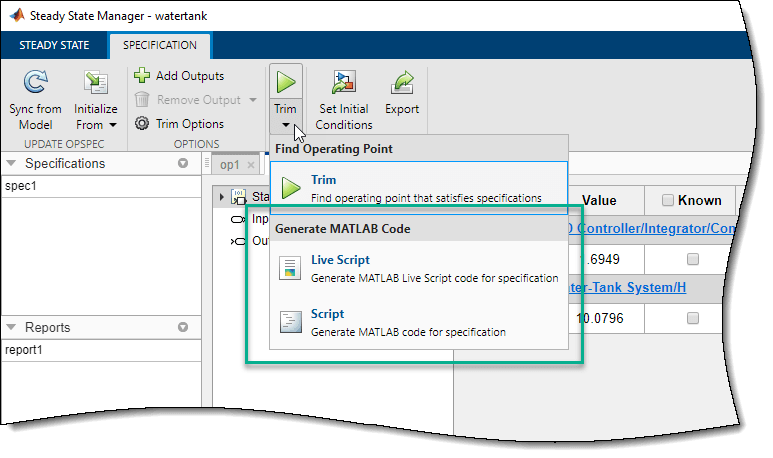Click the Export icon
The width and height of the screenshot is (773, 458).
coord(402,82)
